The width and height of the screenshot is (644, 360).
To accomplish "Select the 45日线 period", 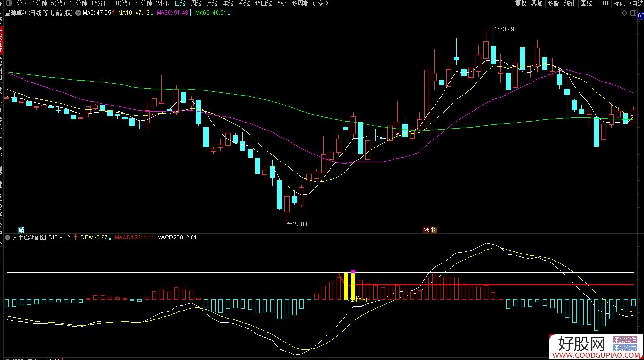I will (x=263, y=3).
